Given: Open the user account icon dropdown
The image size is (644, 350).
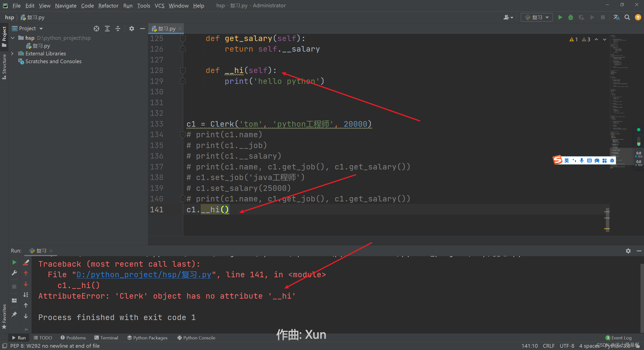Looking at the screenshot, I should point(508,17).
